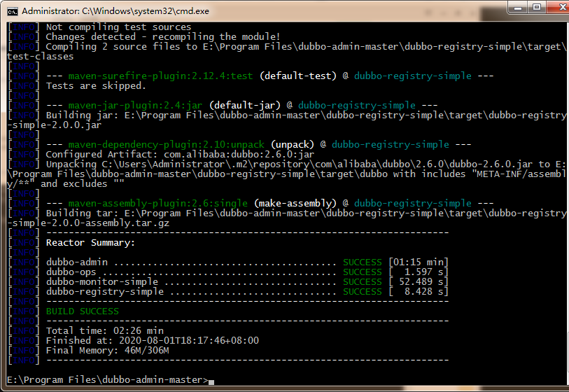Viewport: 569px width, 392px height.
Task: Click the 'Final Memory: 46M/306M' line
Action: (107, 351)
